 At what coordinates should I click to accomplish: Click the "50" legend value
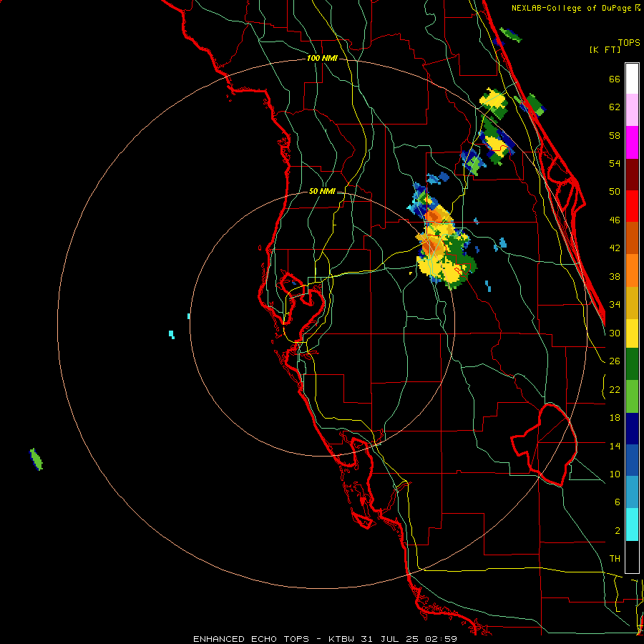(615, 192)
